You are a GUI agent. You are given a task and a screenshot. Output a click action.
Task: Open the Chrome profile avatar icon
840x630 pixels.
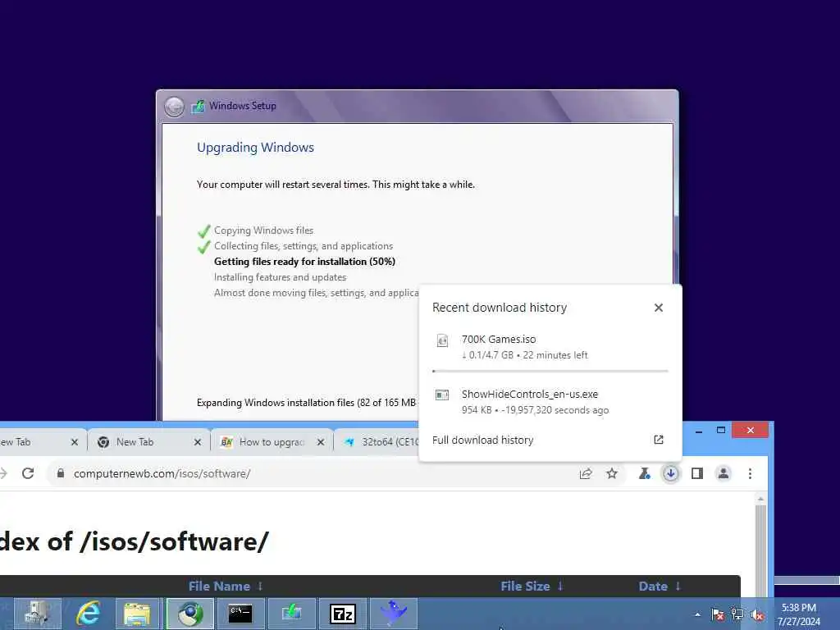[x=724, y=473]
